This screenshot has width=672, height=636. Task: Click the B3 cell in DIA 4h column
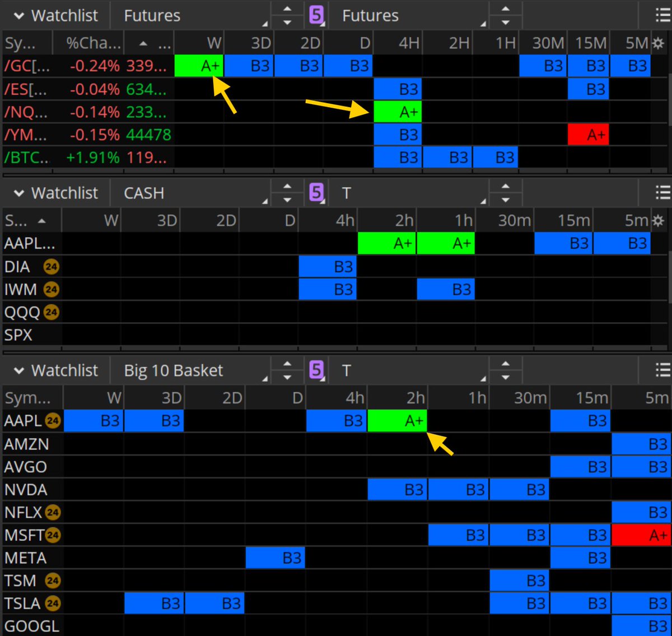[x=328, y=267]
